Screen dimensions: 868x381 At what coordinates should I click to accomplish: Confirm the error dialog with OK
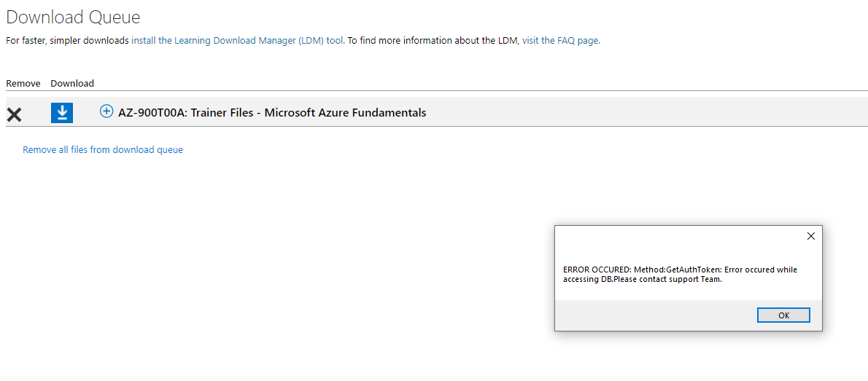pyautogui.click(x=783, y=315)
